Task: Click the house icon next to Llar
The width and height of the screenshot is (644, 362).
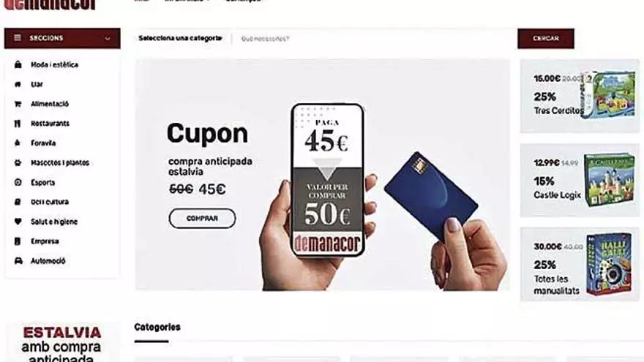Action: click(18, 84)
